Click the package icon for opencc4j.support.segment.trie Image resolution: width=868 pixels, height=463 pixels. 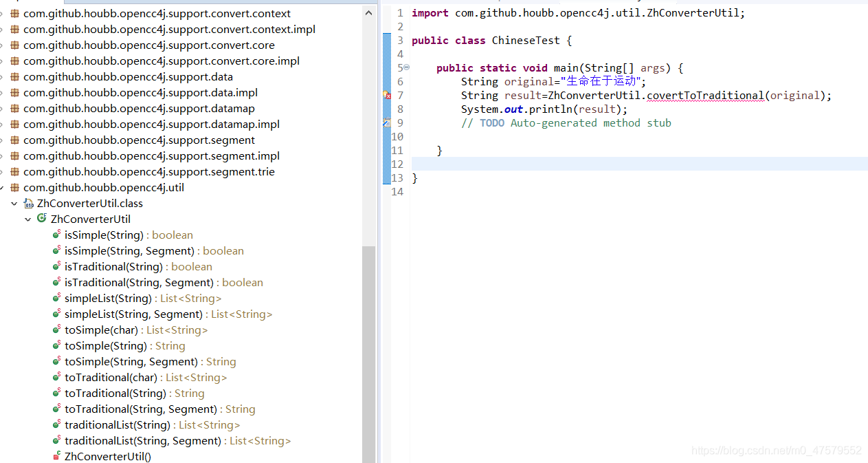coord(14,172)
